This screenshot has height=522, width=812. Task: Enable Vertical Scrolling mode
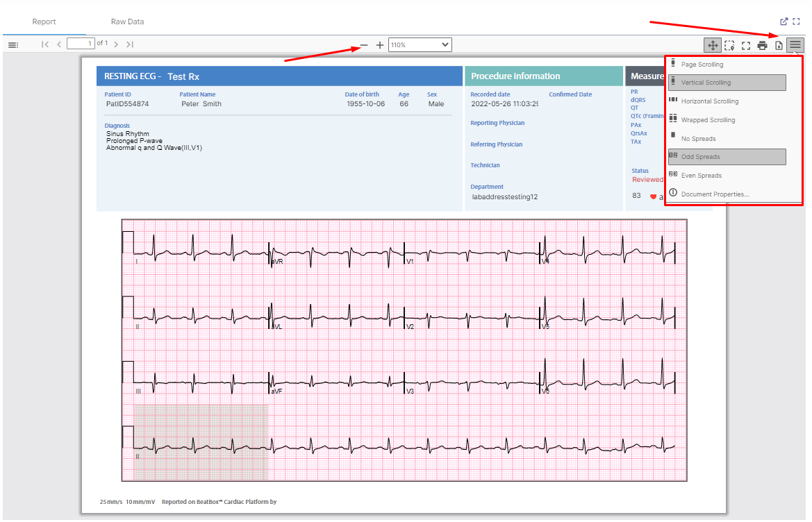(727, 83)
